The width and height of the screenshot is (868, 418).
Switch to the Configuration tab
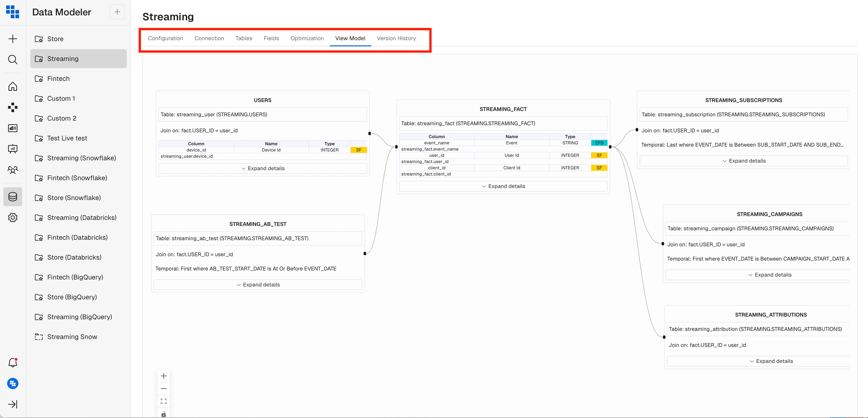[166, 38]
